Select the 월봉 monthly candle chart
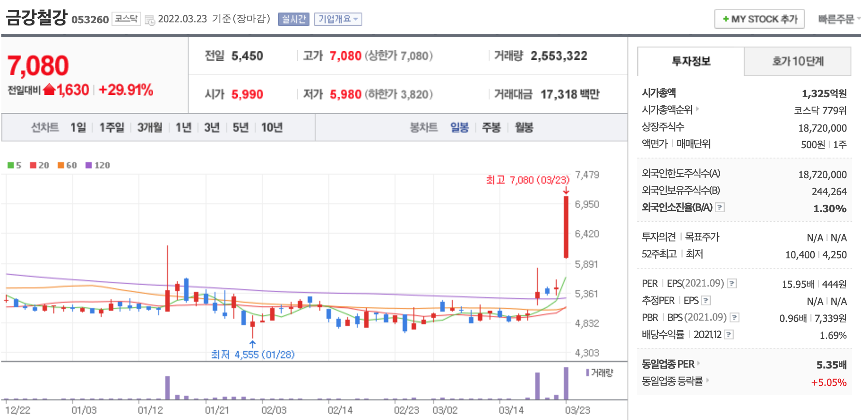 coord(524,128)
